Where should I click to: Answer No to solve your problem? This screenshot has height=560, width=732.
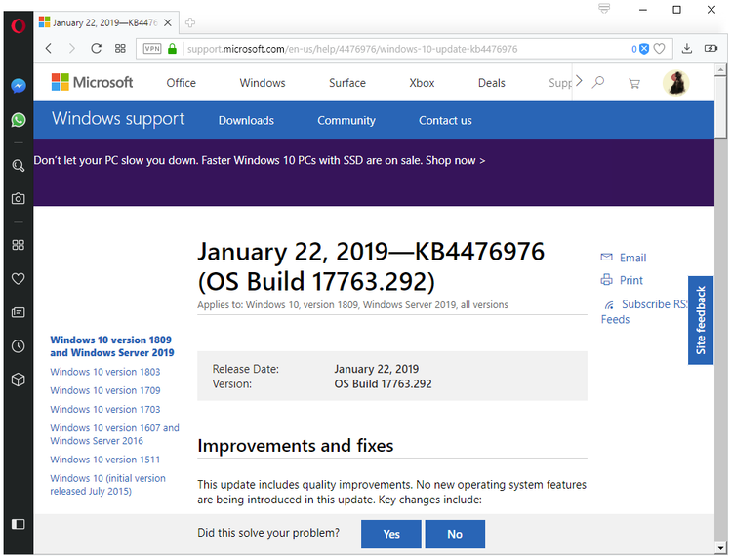click(455, 534)
